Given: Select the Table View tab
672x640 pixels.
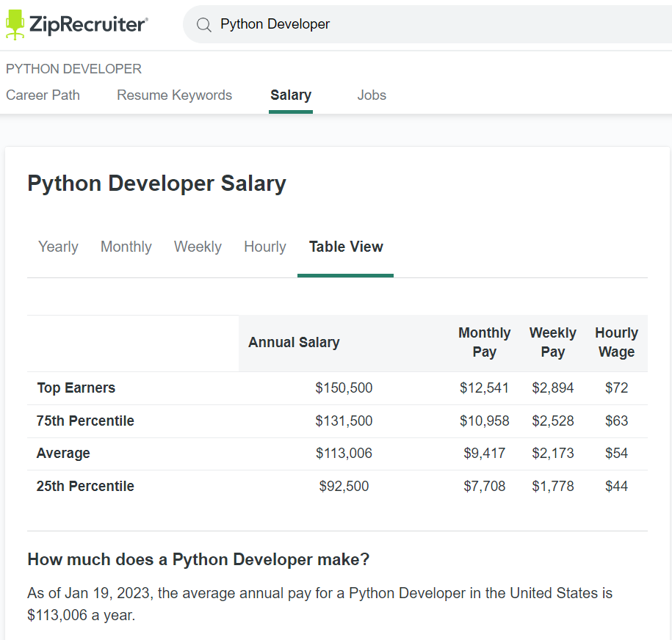Looking at the screenshot, I should pyautogui.click(x=346, y=247).
